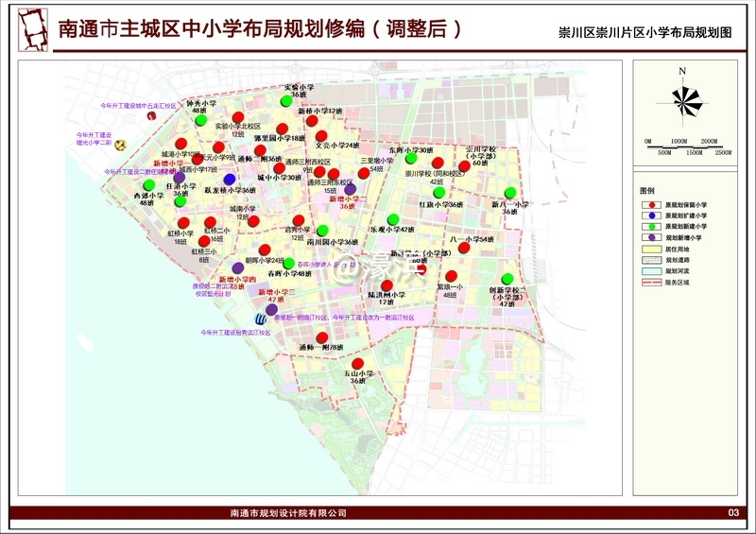Select the red marker above 五山小学 36班

pos(357,363)
